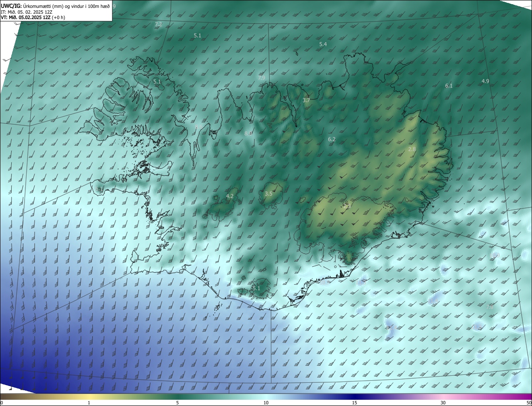Click the 10 tick on the colour scale
Viewport: 532px width, 406px height.
coord(266,403)
